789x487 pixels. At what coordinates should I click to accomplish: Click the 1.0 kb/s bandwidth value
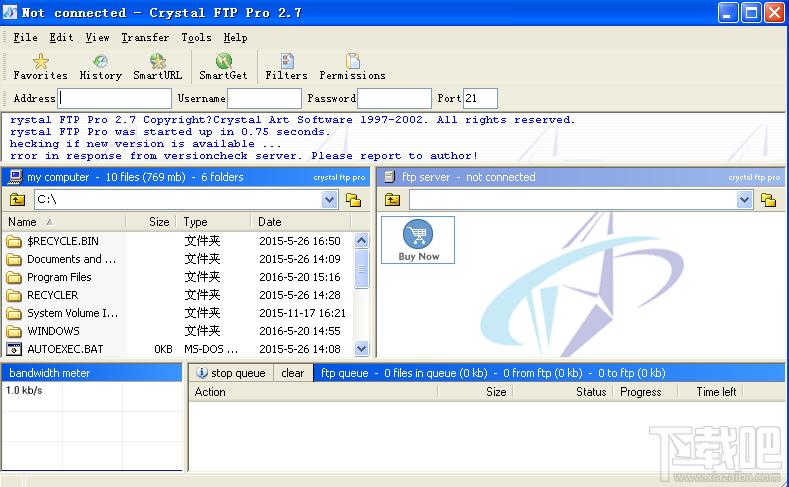coord(24,390)
